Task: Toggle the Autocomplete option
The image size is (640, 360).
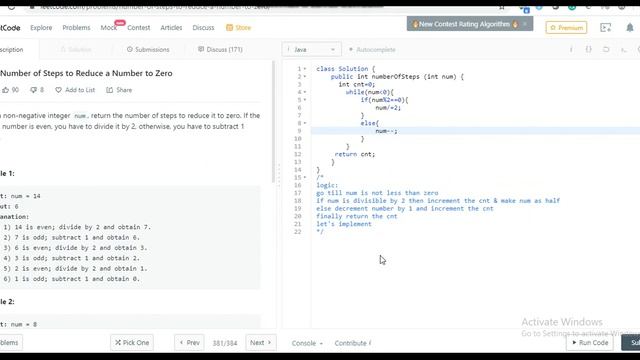Action: tap(372, 49)
